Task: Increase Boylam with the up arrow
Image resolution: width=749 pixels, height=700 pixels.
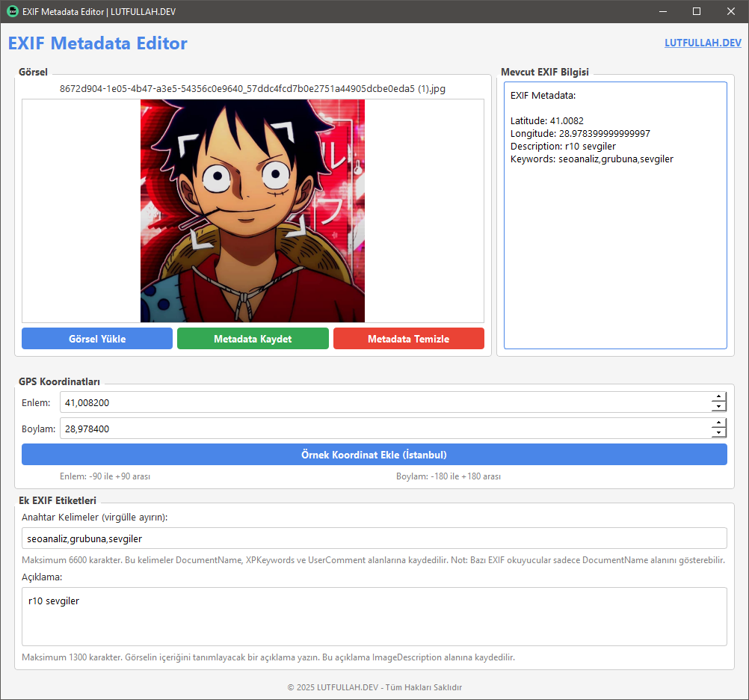Action: tap(718, 423)
